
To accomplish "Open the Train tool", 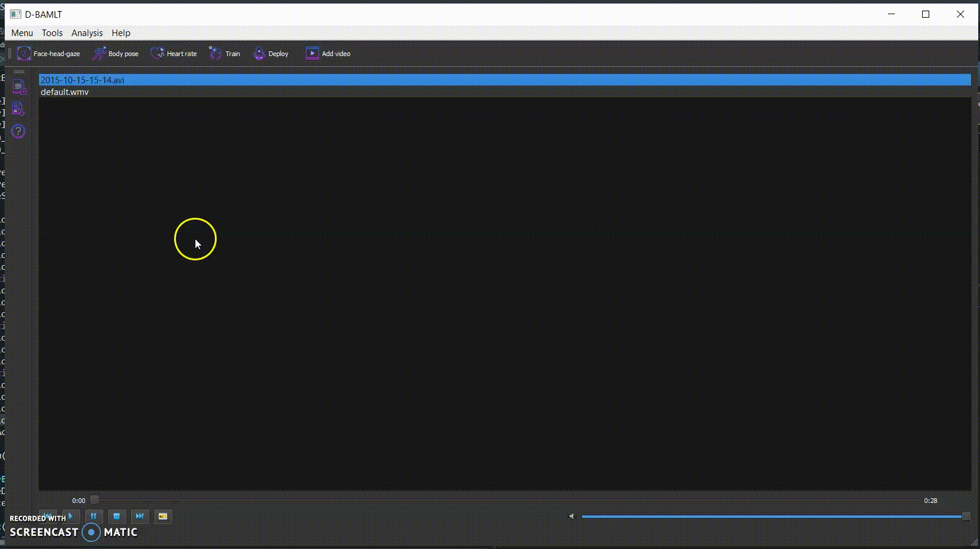I will [x=224, y=54].
